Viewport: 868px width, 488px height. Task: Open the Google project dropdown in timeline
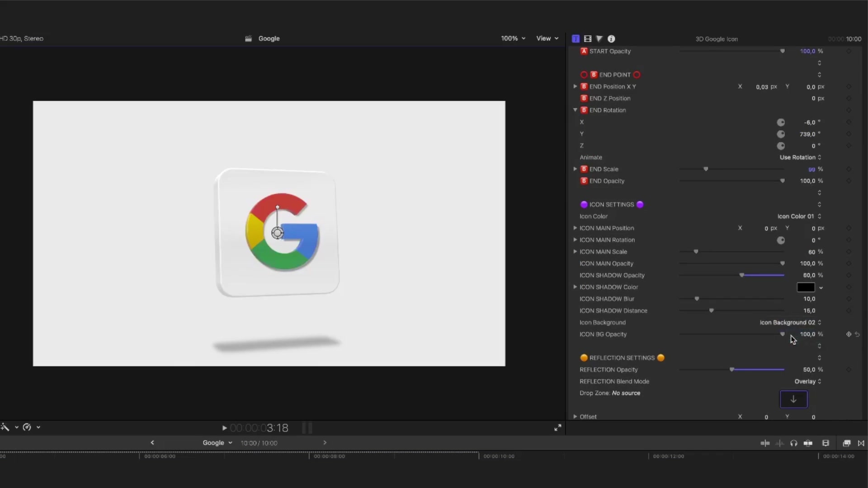click(217, 443)
